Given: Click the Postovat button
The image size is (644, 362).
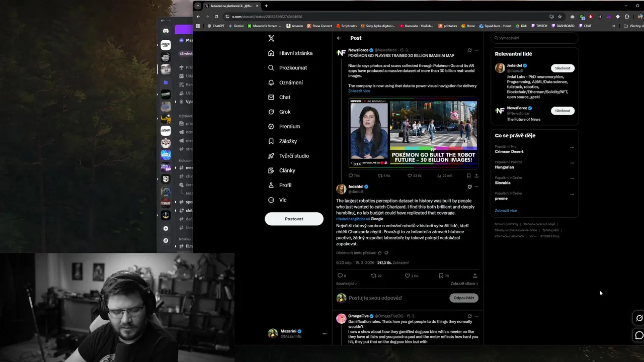Looking at the screenshot, I should click(x=294, y=219).
